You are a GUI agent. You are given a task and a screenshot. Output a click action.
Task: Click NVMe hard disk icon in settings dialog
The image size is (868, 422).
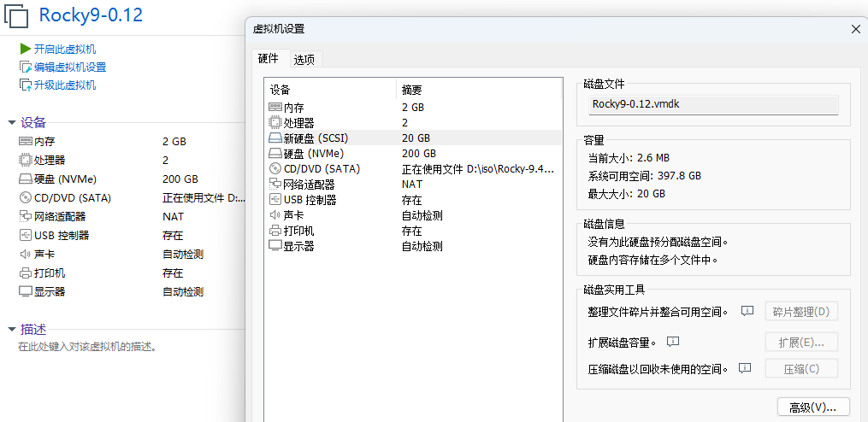tap(275, 153)
